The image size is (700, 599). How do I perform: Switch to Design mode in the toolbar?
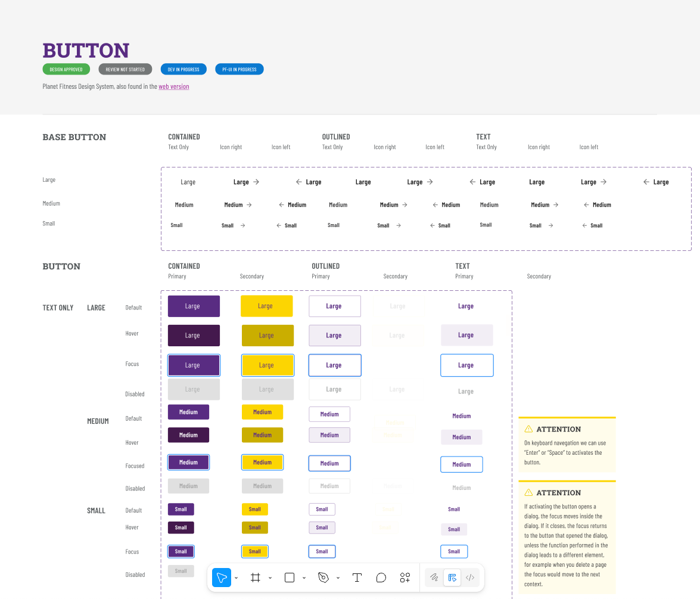[x=452, y=578]
